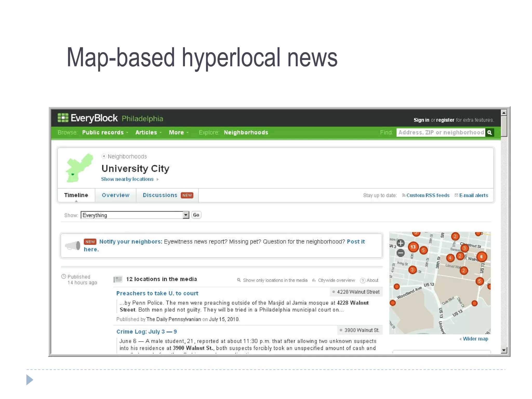Click the scrollbar down arrow

click(x=504, y=350)
